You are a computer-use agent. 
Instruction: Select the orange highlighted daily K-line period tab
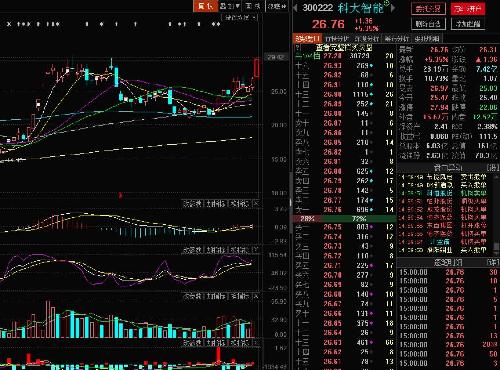pyautogui.click(x=205, y=6)
